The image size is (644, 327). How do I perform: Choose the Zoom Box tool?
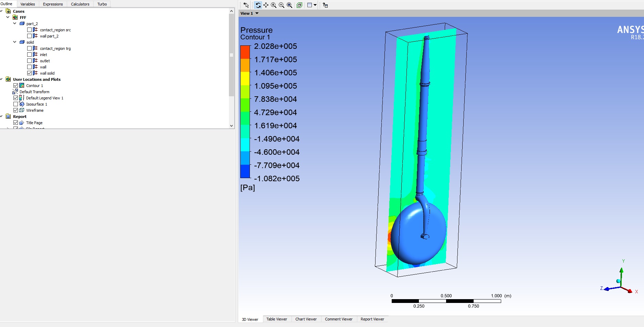point(282,5)
